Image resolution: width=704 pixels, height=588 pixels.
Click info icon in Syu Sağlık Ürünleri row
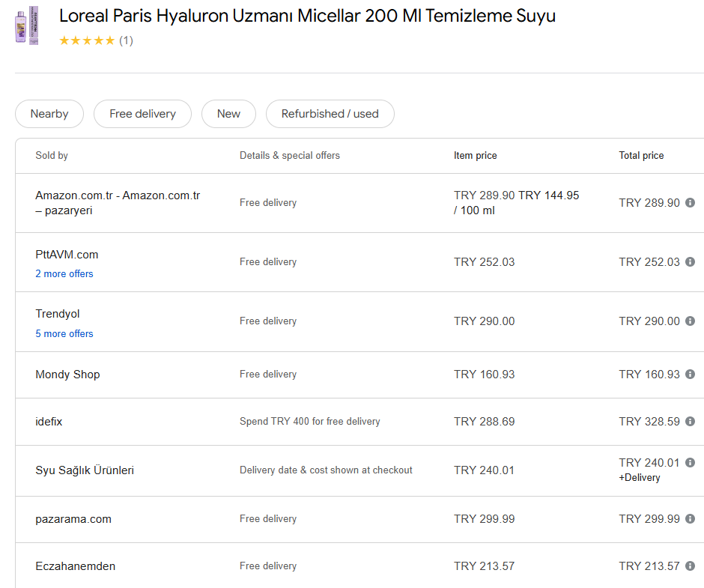pos(690,463)
